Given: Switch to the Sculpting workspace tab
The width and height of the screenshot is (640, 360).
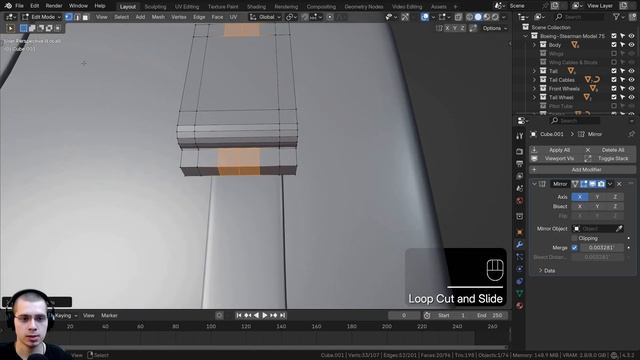Looking at the screenshot, I should (x=155, y=7).
